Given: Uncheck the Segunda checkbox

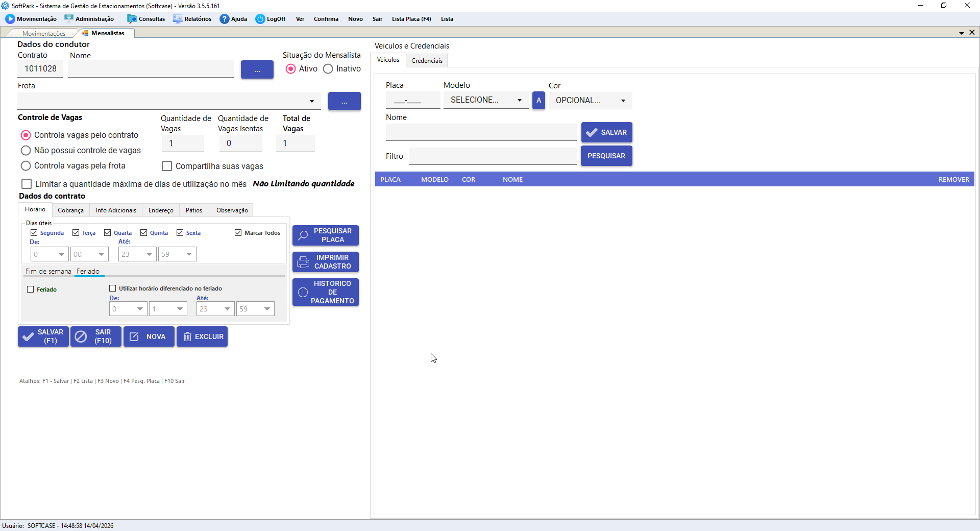Looking at the screenshot, I should [x=34, y=233].
